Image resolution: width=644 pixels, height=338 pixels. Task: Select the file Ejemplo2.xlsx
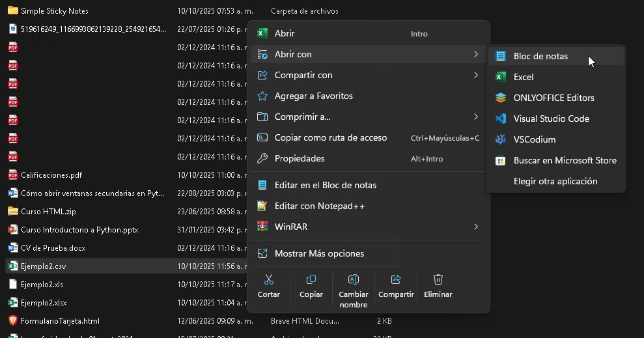click(x=44, y=303)
